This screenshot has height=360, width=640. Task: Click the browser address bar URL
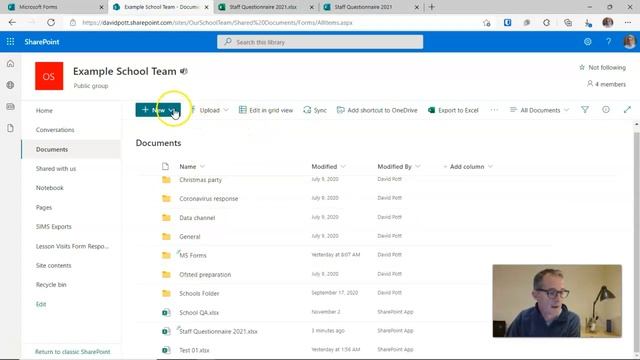(x=217, y=22)
